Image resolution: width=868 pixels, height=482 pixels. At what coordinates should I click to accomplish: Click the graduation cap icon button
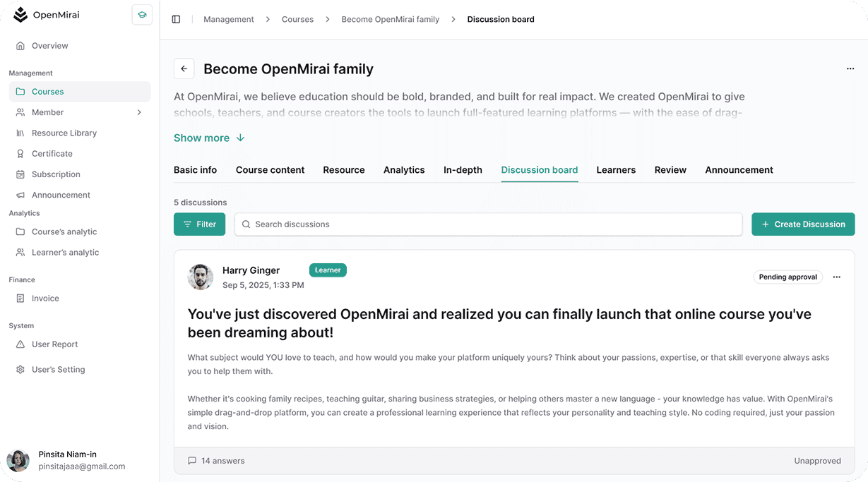coord(142,15)
